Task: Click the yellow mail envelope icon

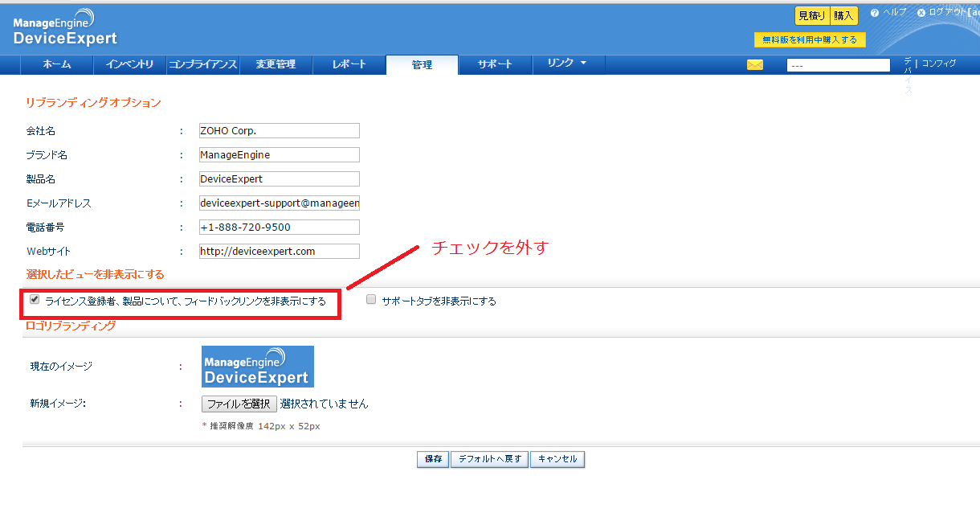Action: (x=754, y=65)
